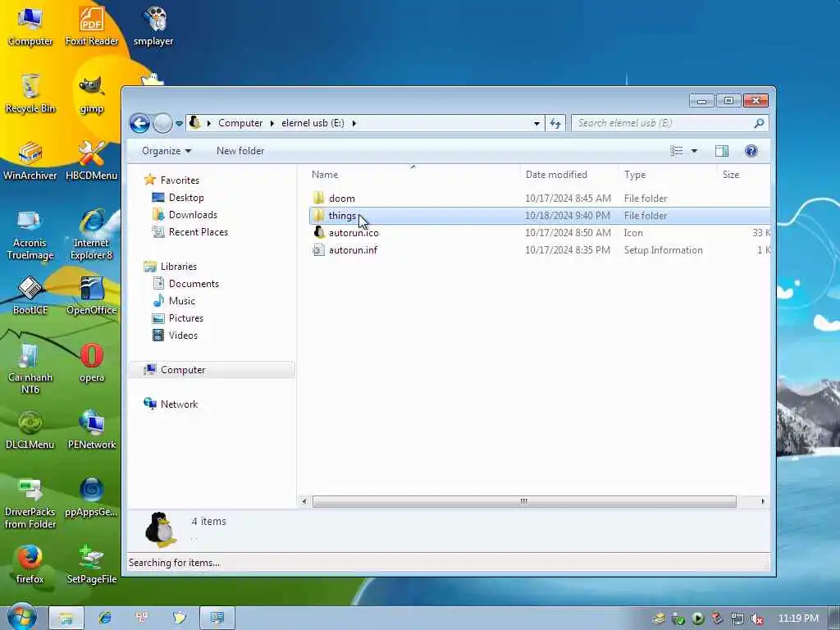Expand arrow after Computer in breadcrumb
The image size is (840, 630).
pos(272,123)
